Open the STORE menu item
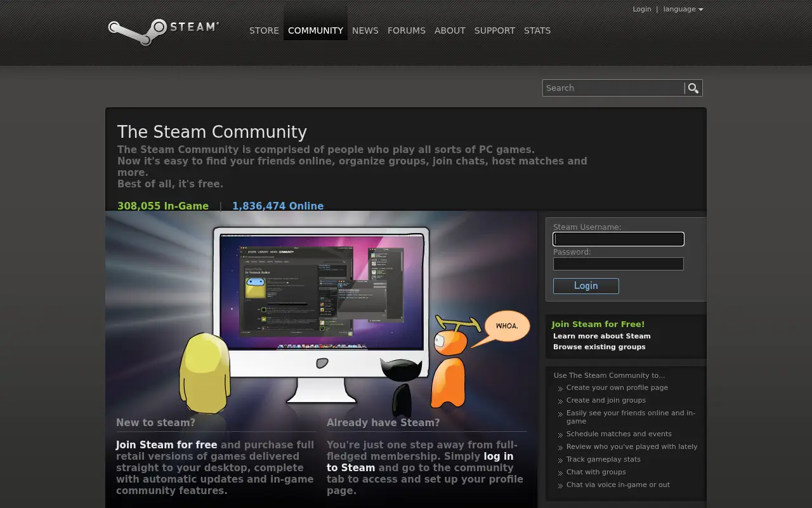This screenshot has width=812, height=508. click(x=264, y=30)
